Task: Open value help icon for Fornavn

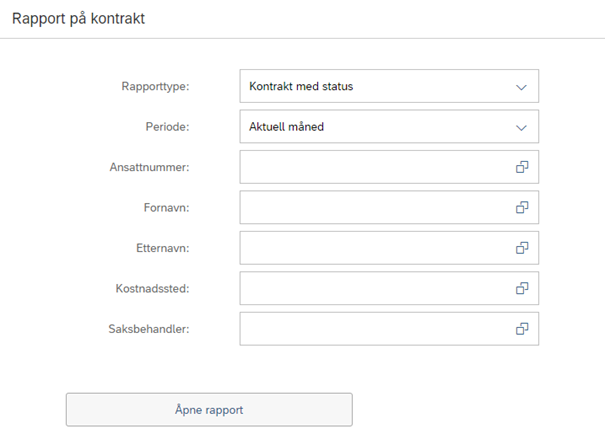Action: pos(522,208)
